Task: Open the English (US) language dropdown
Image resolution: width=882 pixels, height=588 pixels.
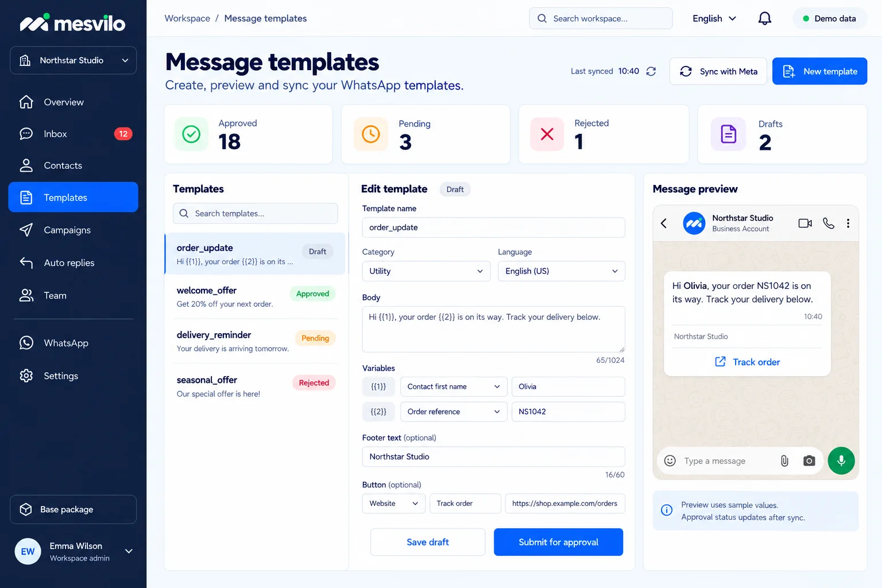Action: [x=561, y=271]
